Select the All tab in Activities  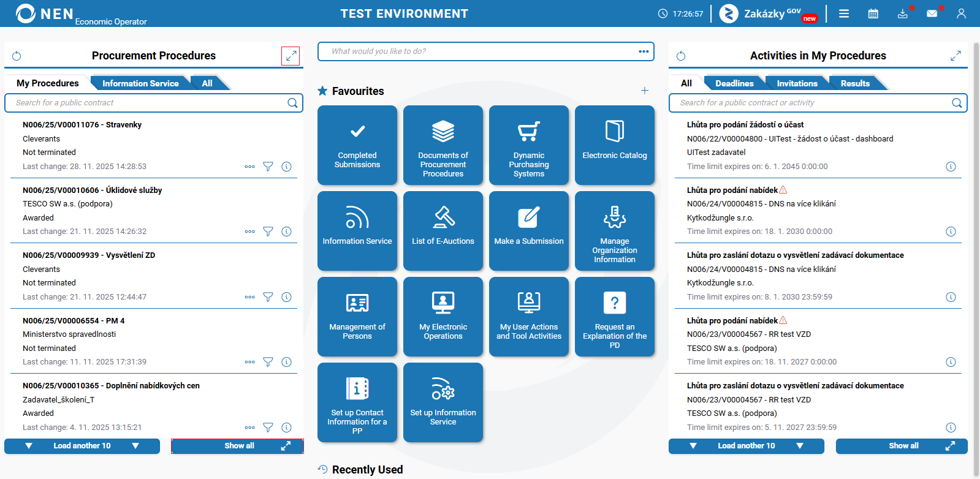(x=686, y=83)
